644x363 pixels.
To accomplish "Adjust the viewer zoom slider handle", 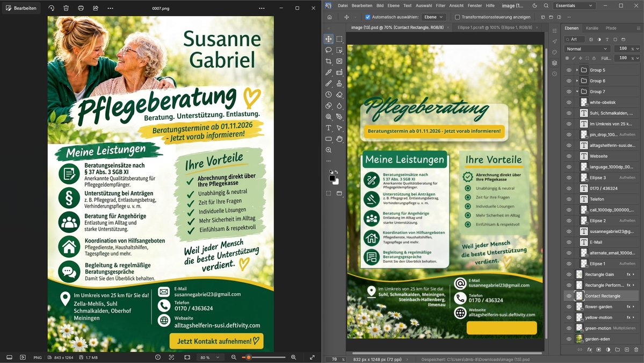I will pos(249,358).
